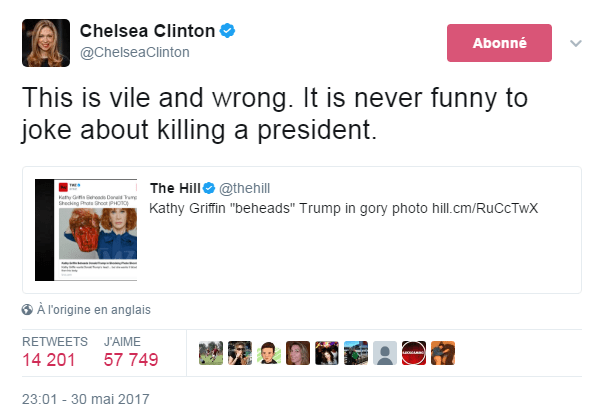Click the blue verified badge next to Chelsea Clinton
The image size is (603, 416).
229,32
